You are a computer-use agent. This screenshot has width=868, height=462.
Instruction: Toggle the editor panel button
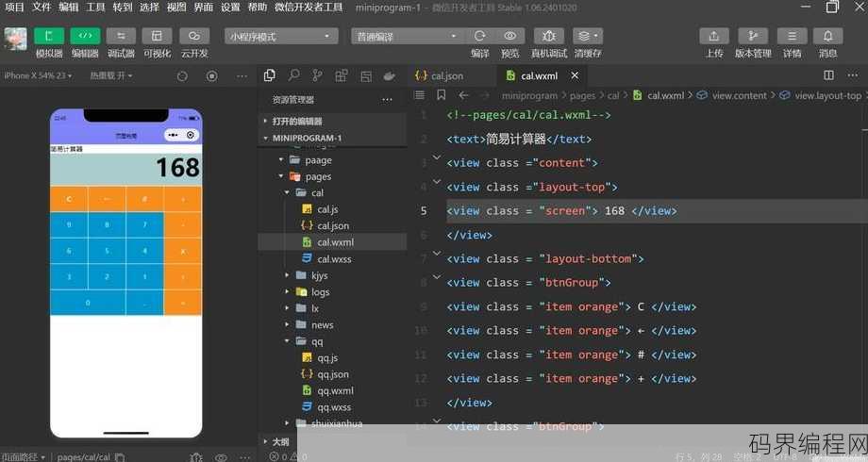point(85,36)
